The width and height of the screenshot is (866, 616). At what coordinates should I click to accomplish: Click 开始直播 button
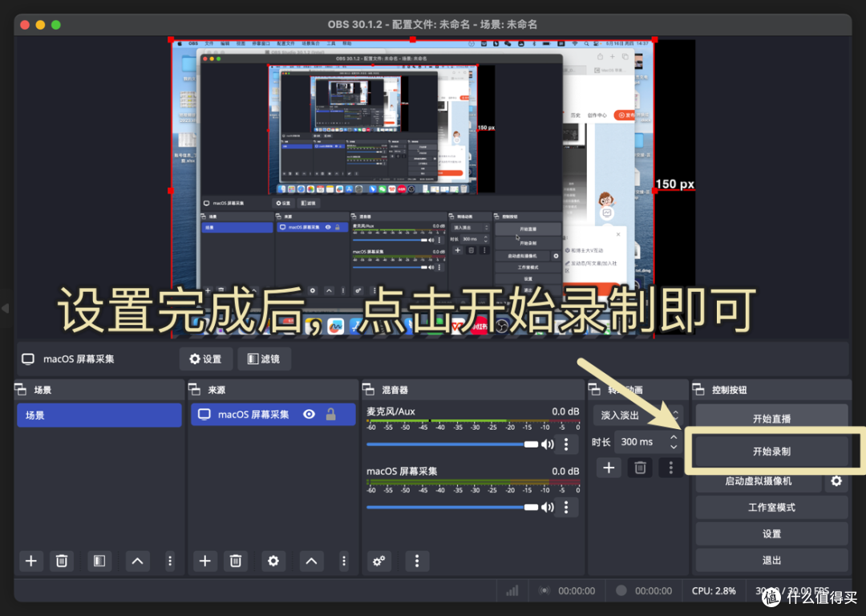coord(771,418)
